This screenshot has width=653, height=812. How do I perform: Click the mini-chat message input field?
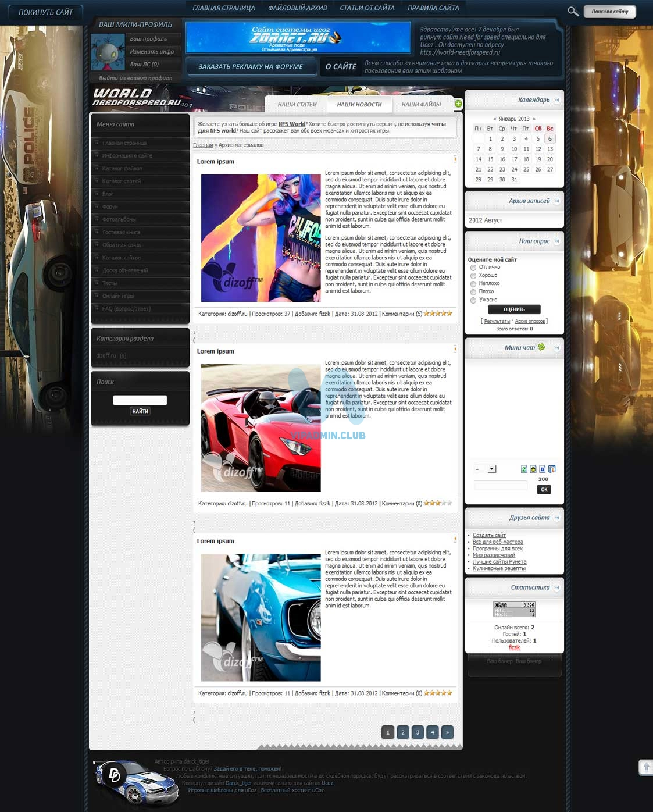point(501,485)
